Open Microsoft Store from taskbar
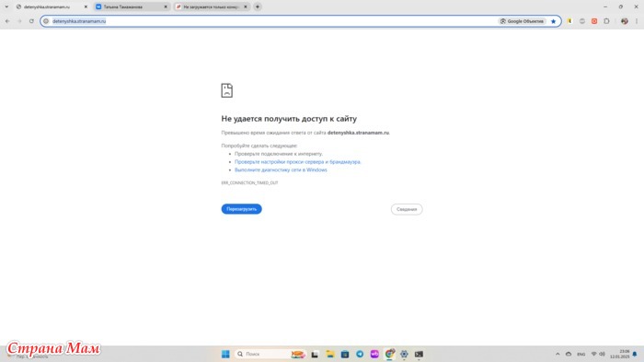644x362 pixels. tap(345, 355)
